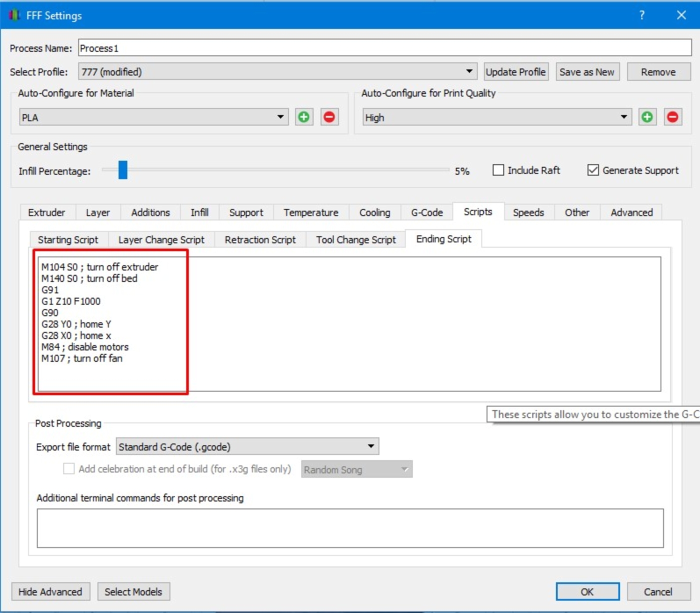The height and width of the screenshot is (613, 700).
Task: Click the 'G91' script line
Action: [x=50, y=290]
